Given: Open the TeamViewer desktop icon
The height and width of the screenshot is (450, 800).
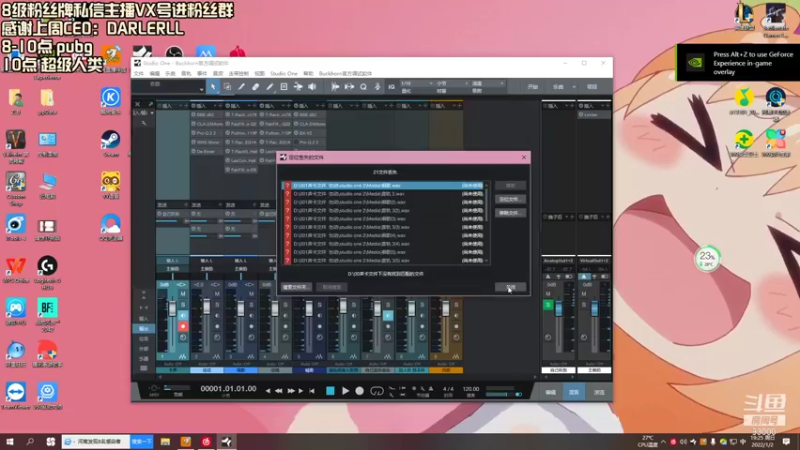Looking at the screenshot, I should coord(16,396).
